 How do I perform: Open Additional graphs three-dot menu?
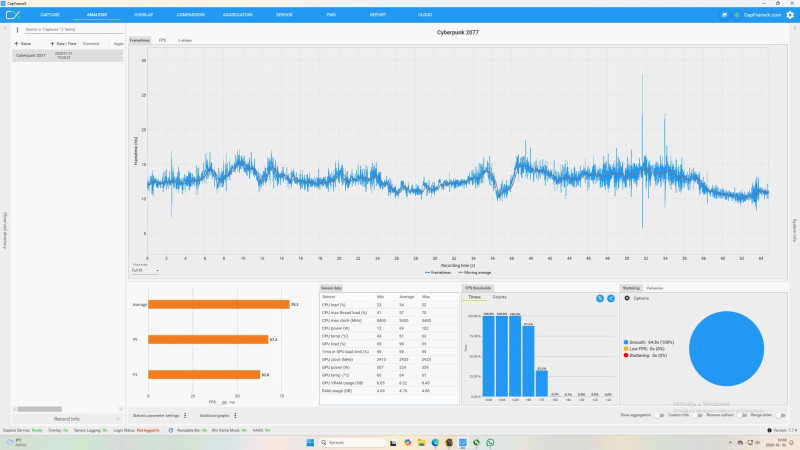(235, 415)
